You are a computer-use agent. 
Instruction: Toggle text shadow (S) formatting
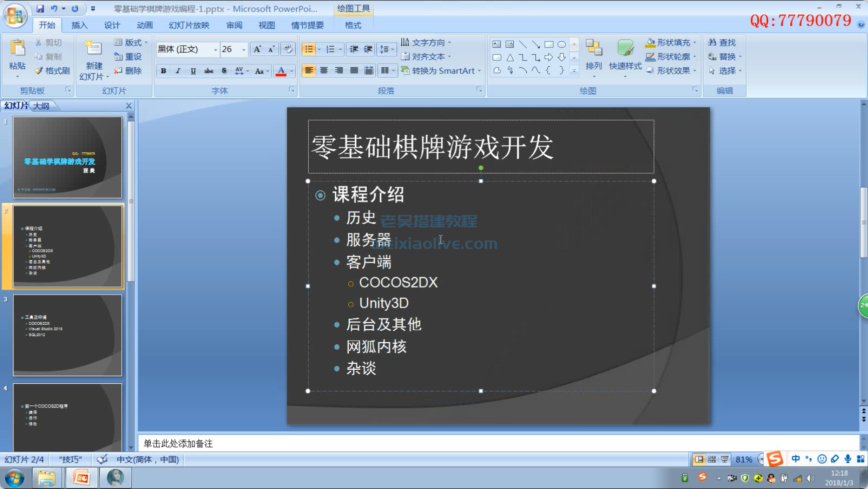(224, 71)
